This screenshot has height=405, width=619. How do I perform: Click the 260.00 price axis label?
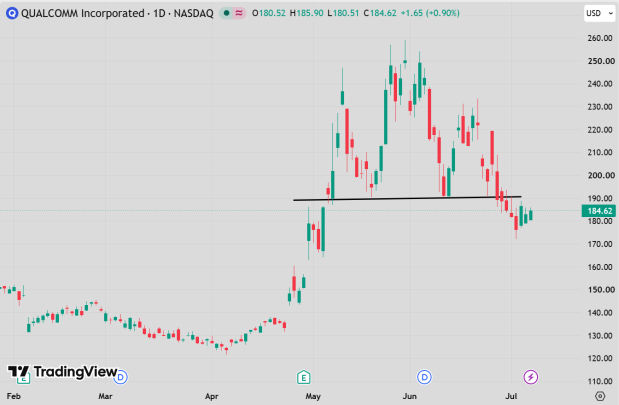click(600, 38)
